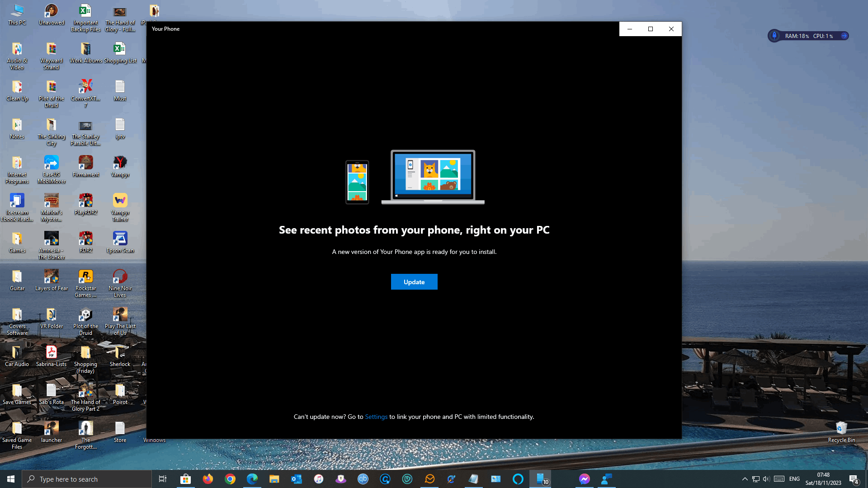Open Outlook from the taskbar
Screen dimensions: 868x488
pos(296,479)
